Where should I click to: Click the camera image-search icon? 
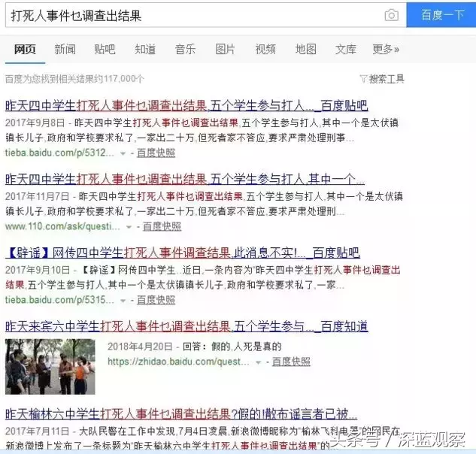click(x=391, y=15)
